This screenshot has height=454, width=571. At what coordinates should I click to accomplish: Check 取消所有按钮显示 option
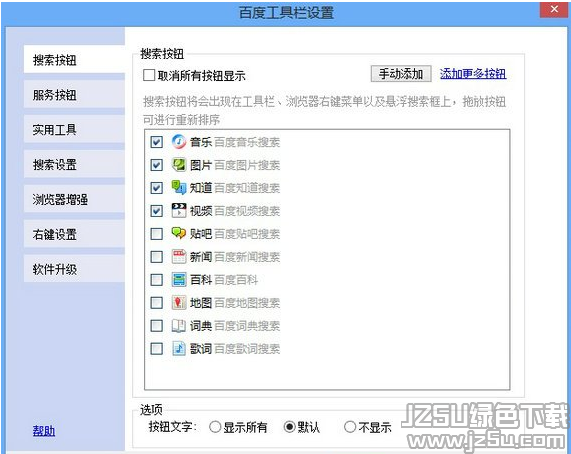click(x=149, y=75)
